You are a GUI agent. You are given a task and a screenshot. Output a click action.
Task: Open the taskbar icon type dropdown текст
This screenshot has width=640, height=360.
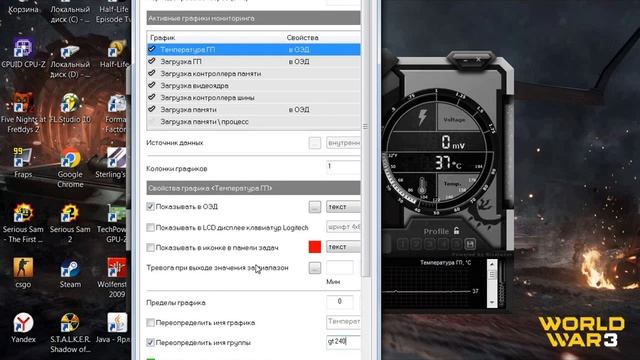343,247
